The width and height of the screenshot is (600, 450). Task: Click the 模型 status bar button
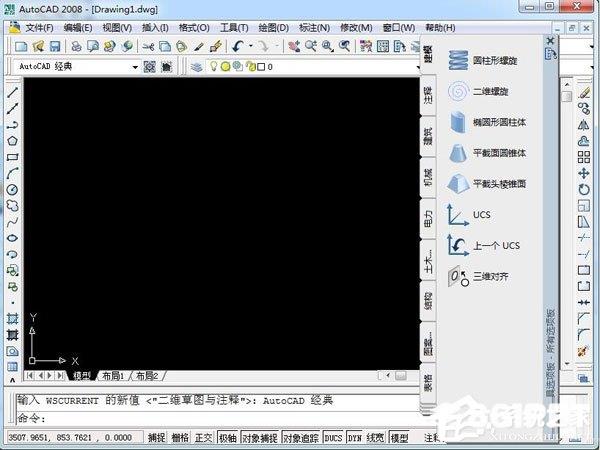399,437
